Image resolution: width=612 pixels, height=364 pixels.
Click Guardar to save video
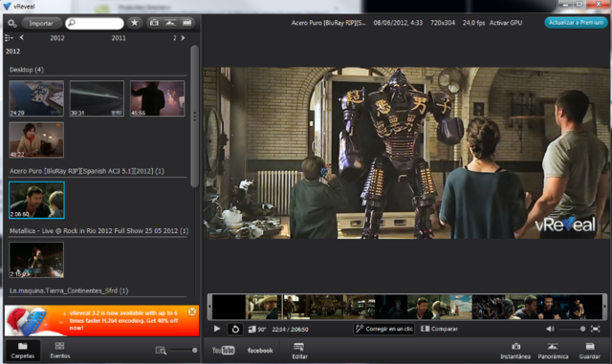click(x=589, y=352)
